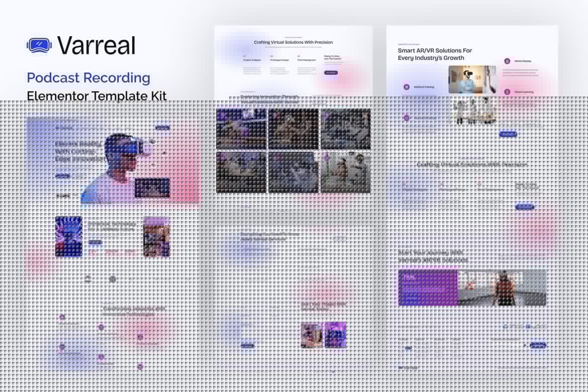
Task: Click the Smart Learning feature icon
Action: coord(507,91)
